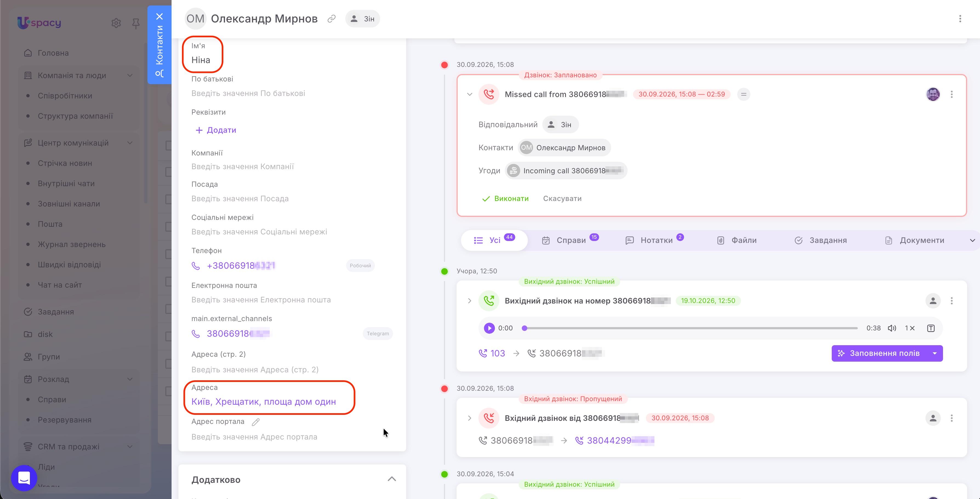Image resolution: width=980 pixels, height=499 pixels.
Task: Edit Адрес портала field pencil icon
Action: click(256, 422)
